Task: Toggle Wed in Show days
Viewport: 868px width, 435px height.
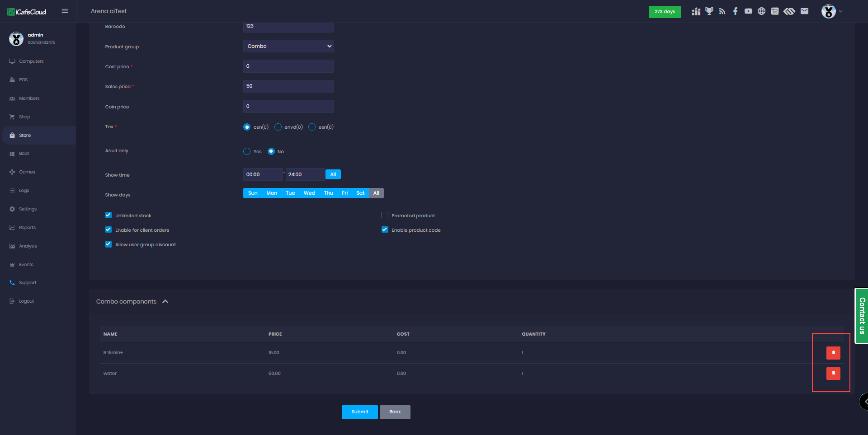Action: [x=309, y=193]
